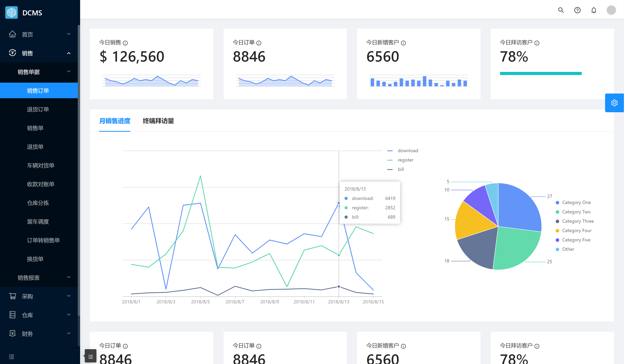
Task: Collapse sidebar using bottom-left menu fold icon
Action: click(x=11, y=357)
